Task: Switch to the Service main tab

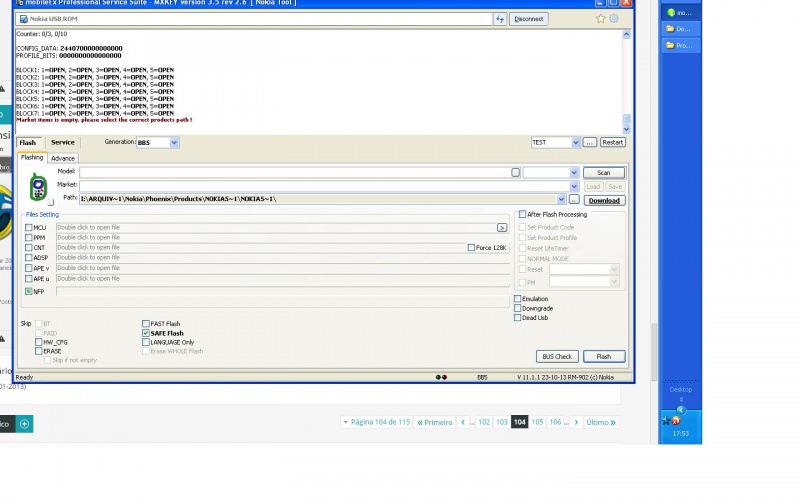Action: tap(63, 142)
